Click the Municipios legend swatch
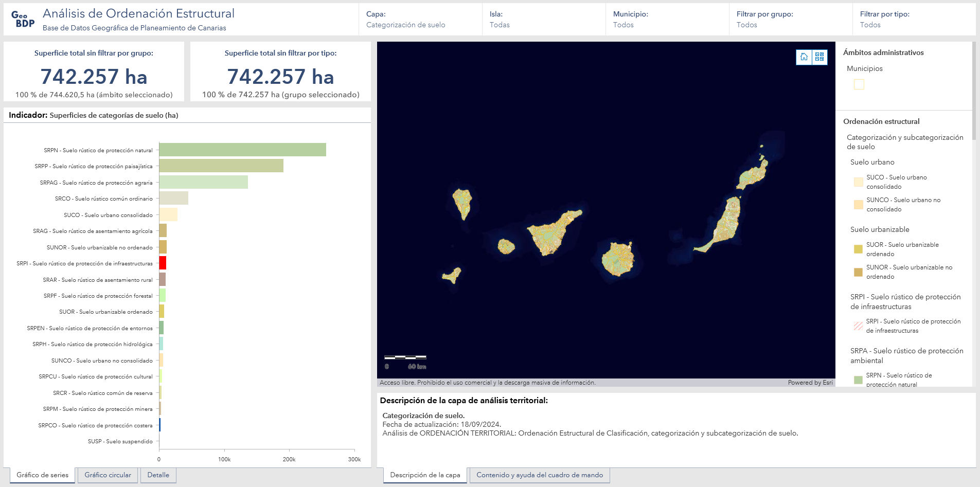This screenshot has height=487, width=980. (x=859, y=84)
